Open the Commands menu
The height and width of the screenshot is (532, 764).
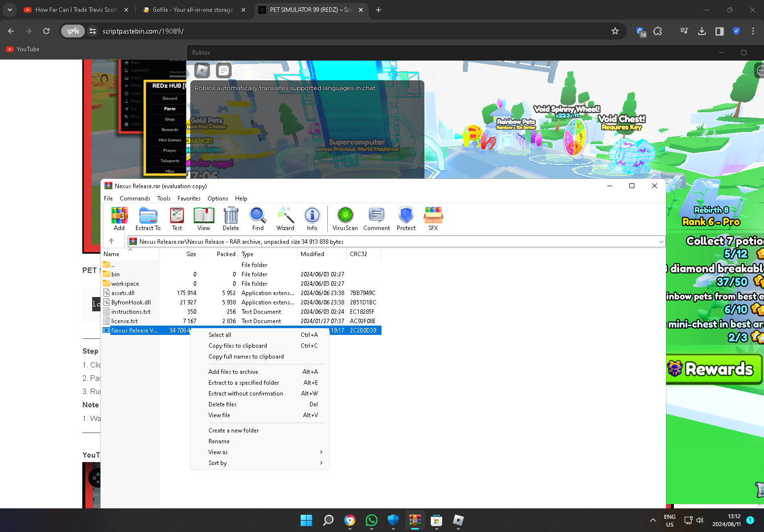pyautogui.click(x=135, y=199)
